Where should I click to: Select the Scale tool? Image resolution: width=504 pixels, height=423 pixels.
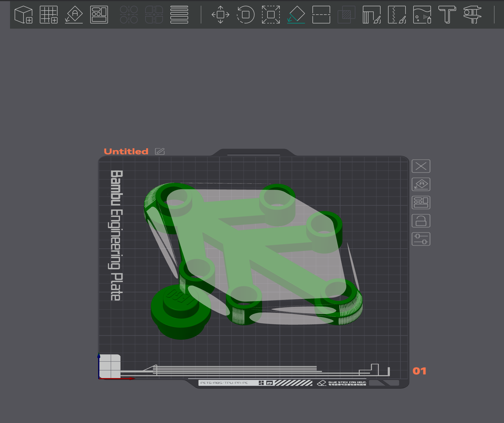[x=271, y=15]
